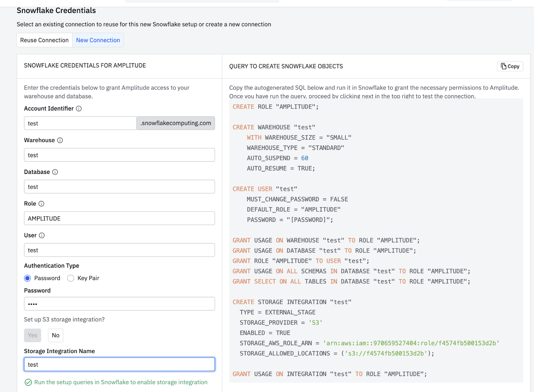Click the .snowflakecomputing.com domain suffix
Viewport: 534px width, 392px height.
(176, 123)
